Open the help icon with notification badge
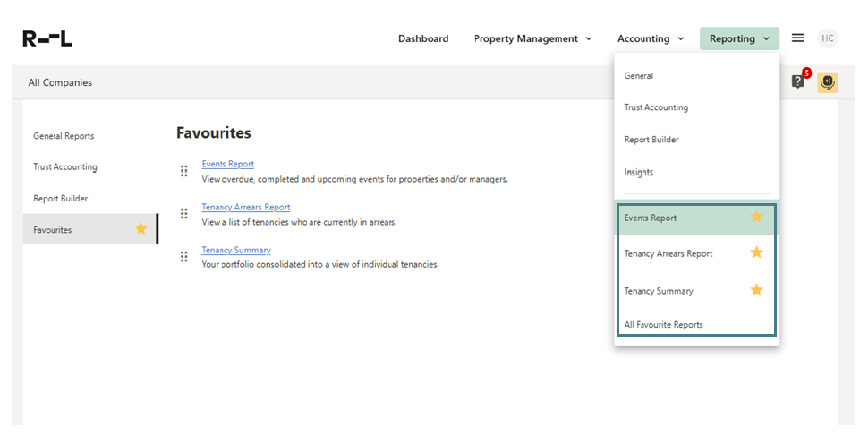Image resolution: width=868 pixels, height=444 pixels. (798, 81)
